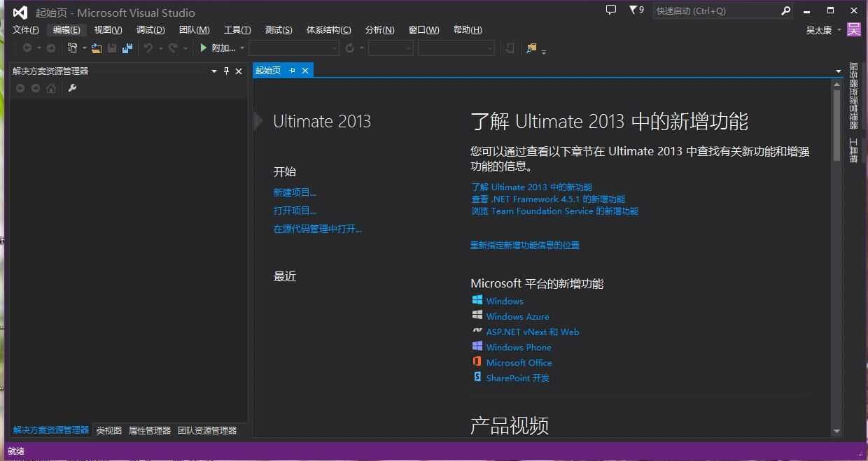The width and height of the screenshot is (868, 461).
Task: Click the Microsoft Office link
Action: pyautogui.click(x=519, y=363)
